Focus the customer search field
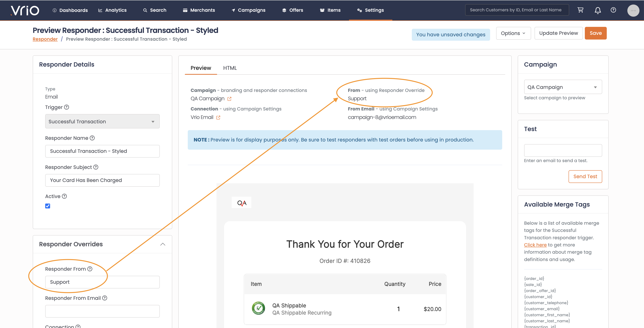Image resolution: width=644 pixels, height=328 pixels. tap(517, 10)
